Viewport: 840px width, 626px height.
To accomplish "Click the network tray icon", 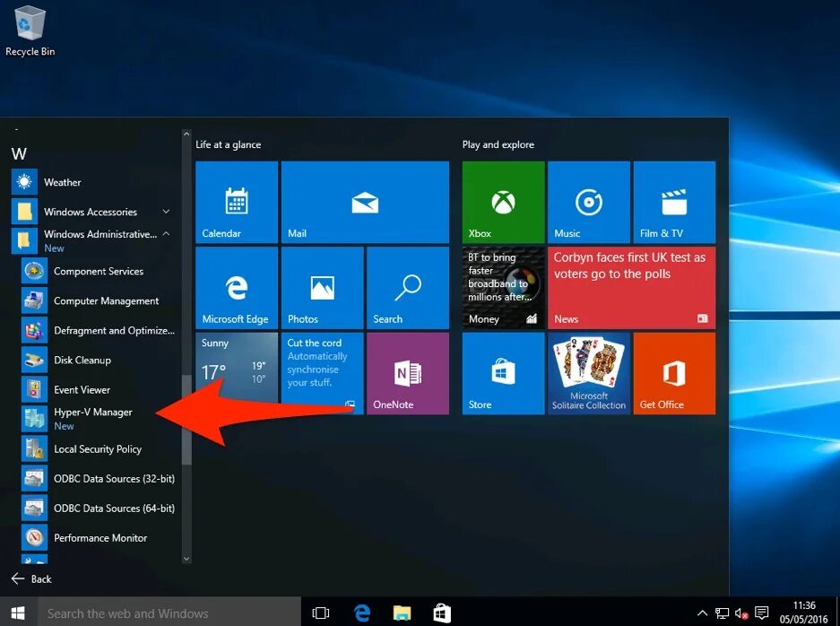I will click(x=723, y=613).
